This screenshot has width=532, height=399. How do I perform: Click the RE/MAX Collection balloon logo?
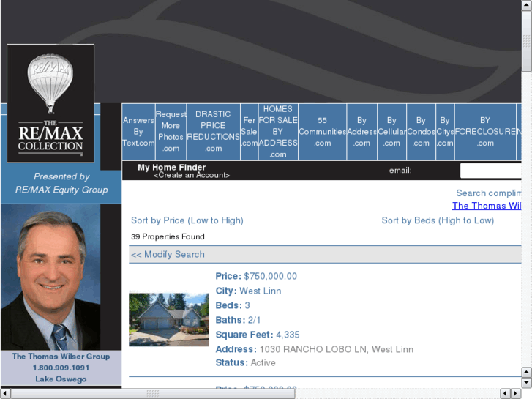[x=50, y=103]
